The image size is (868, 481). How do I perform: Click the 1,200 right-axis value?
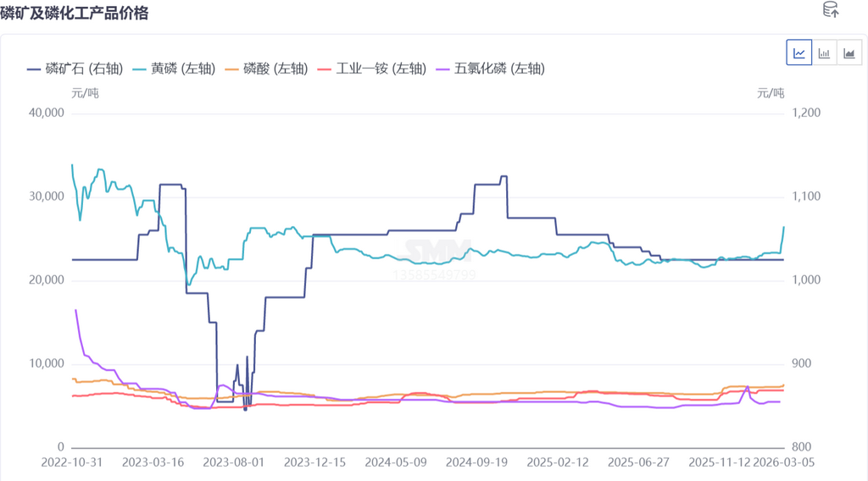805,113
